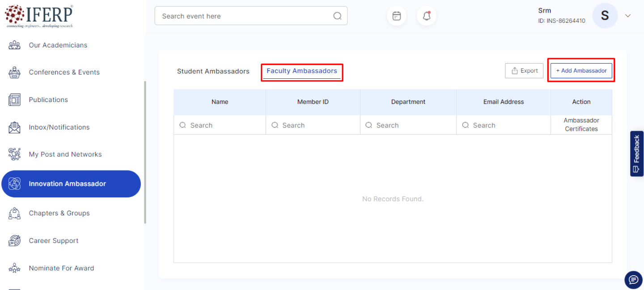This screenshot has width=644, height=290.
Task: Click the Career Support sidebar icon
Action: [x=15, y=241]
